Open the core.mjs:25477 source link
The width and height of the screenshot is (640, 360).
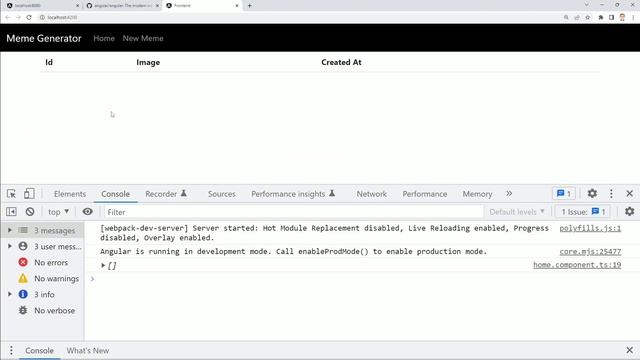590,251
